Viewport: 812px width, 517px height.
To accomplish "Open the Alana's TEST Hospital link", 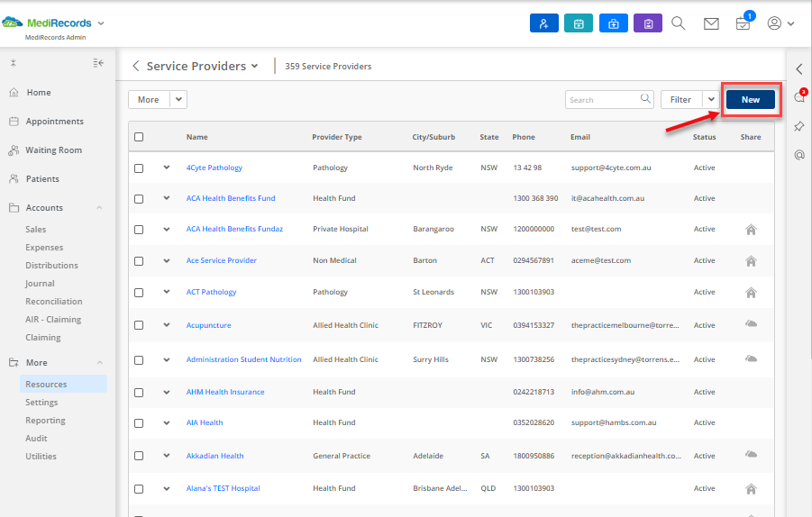I will pyautogui.click(x=224, y=488).
